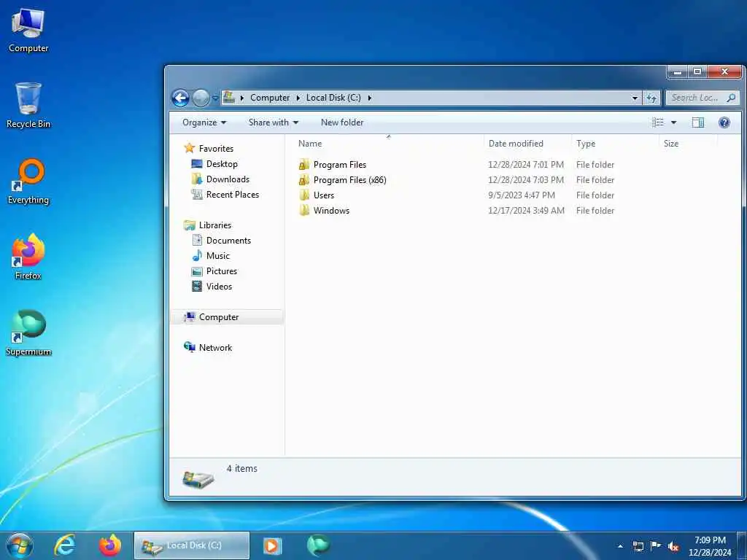The image size is (747, 560).
Task: Show hidden tray icons arrow
Action: [620, 546]
